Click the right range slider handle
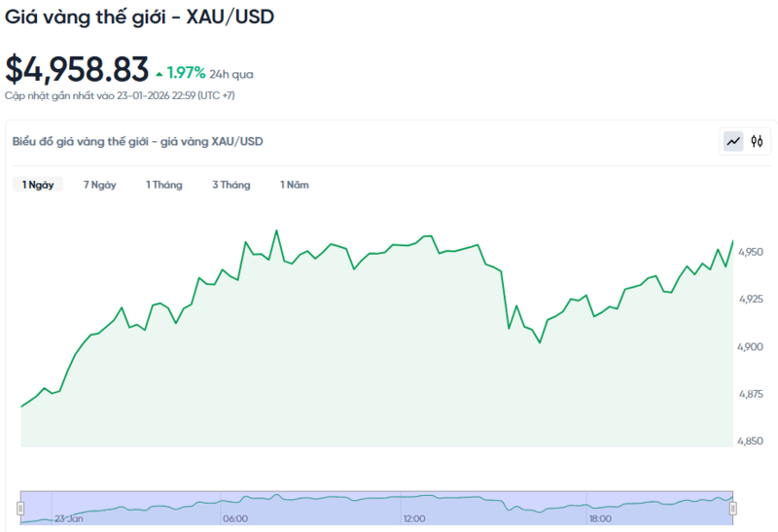Image resolution: width=778 pixels, height=532 pixels. [x=733, y=508]
